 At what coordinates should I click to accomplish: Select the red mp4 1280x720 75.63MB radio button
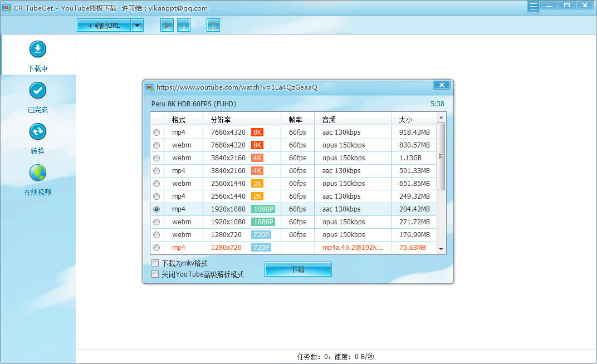[x=156, y=248]
